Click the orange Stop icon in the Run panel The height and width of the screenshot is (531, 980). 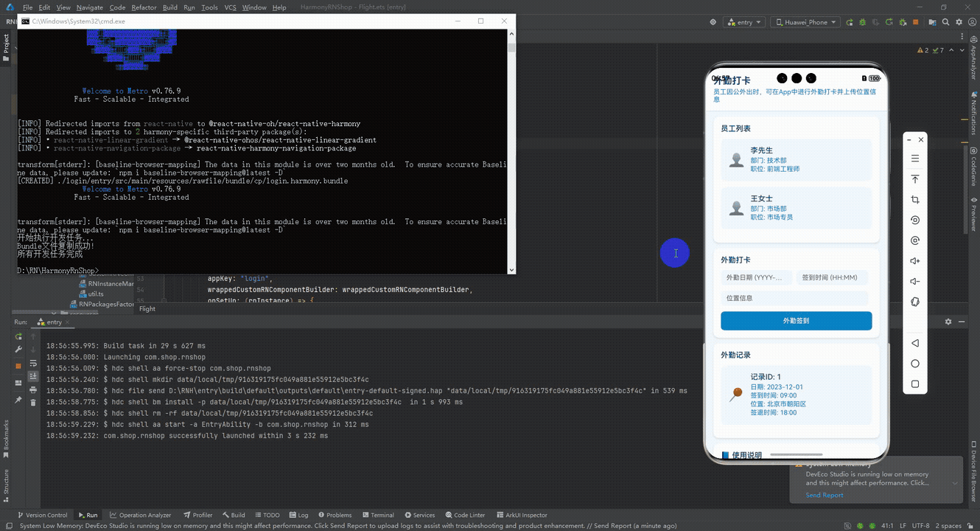coord(18,366)
